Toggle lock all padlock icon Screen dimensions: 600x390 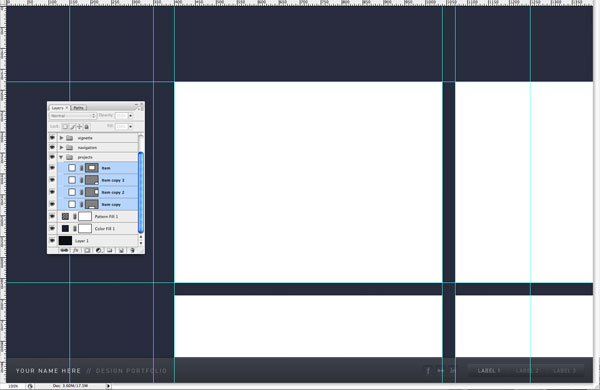tap(86, 126)
